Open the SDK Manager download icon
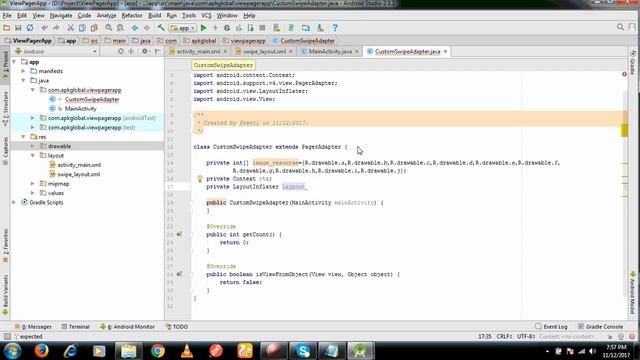 (320, 28)
